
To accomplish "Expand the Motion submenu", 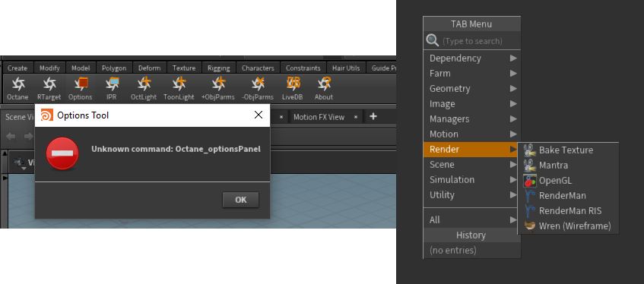I will click(472, 134).
